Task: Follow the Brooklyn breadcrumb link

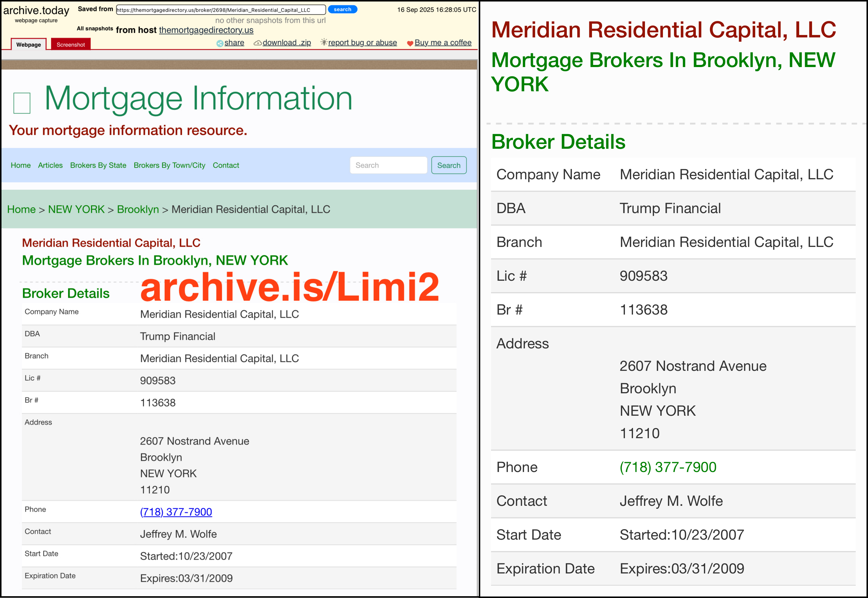Action: click(x=137, y=210)
